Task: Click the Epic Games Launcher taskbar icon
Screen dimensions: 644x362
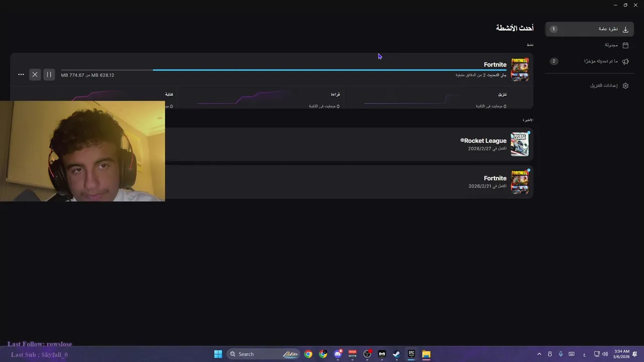Action: tap(411, 354)
